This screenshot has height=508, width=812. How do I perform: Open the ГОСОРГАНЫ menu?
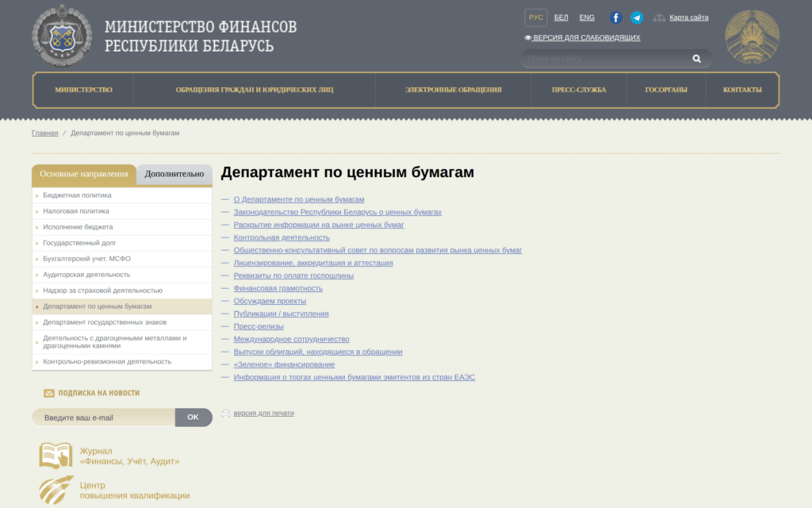[x=666, y=90]
